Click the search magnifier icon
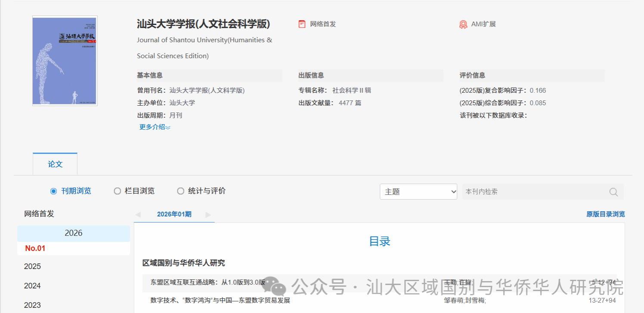Viewport: 644px width, 313px height. click(613, 192)
